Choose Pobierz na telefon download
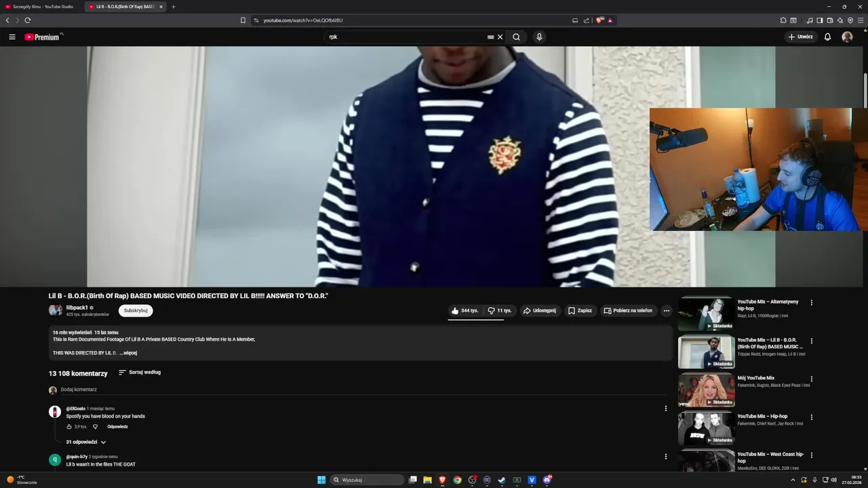The height and width of the screenshot is (488, 868). point(628,310)
